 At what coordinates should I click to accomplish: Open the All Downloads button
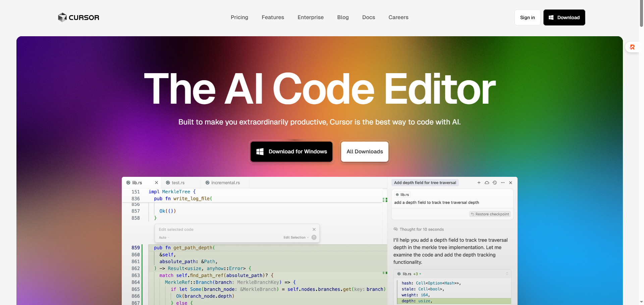click(x=365, y=152)
